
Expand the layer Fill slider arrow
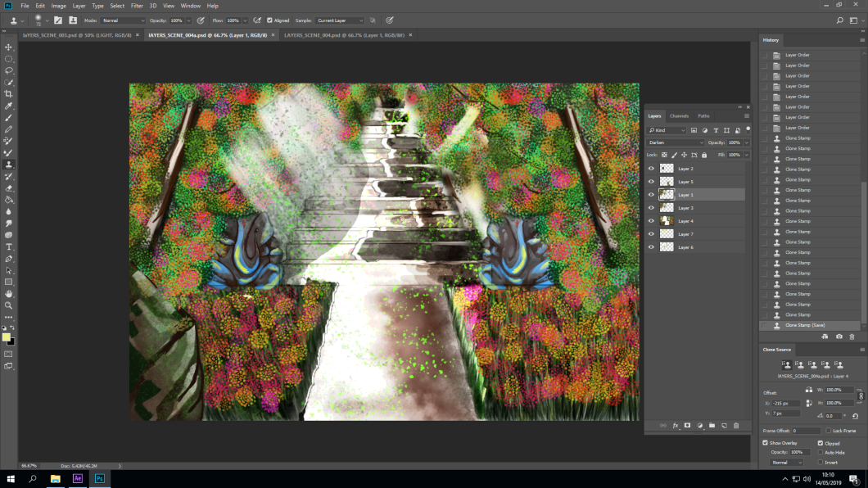tap(746, 155)
